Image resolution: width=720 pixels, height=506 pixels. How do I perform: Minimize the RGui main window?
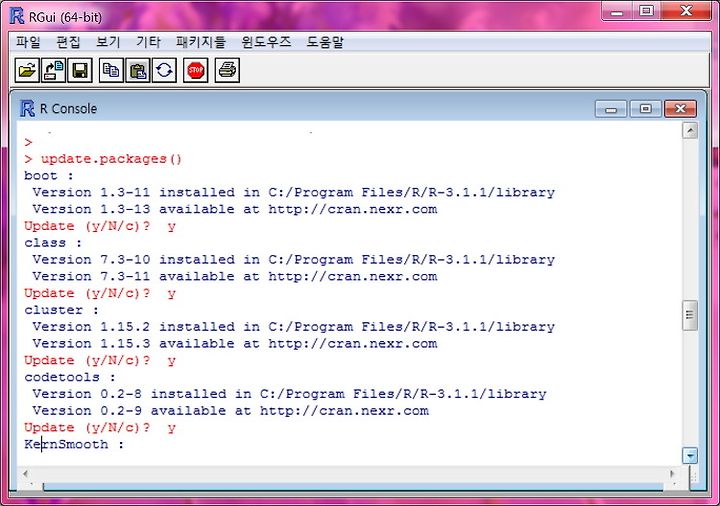click(x=617, y=11)
